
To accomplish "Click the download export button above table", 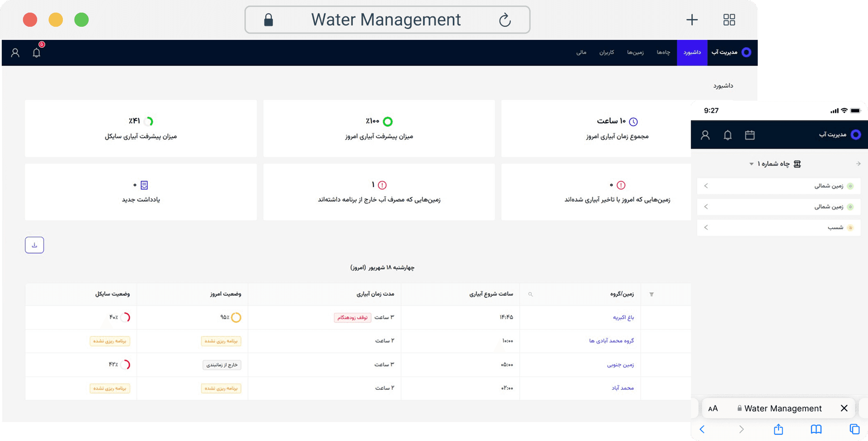I will point(34,245).
